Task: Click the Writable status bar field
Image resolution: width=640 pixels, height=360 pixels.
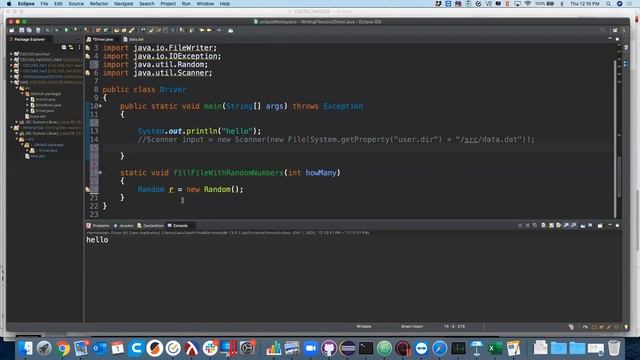Action: coord(364,327)
